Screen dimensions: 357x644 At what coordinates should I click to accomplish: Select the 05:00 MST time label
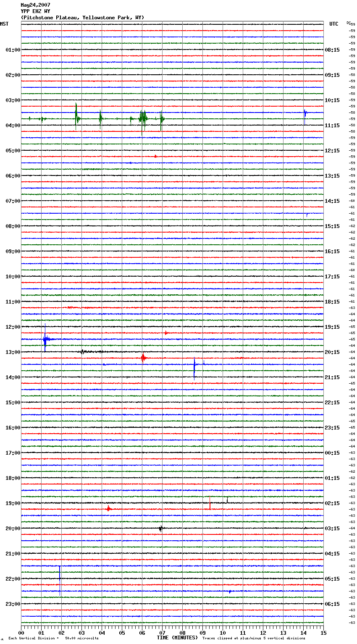13,151
